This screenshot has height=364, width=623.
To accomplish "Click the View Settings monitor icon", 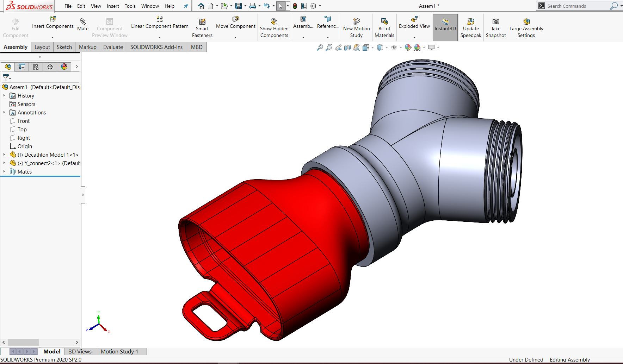I will [x=431, y=48].
